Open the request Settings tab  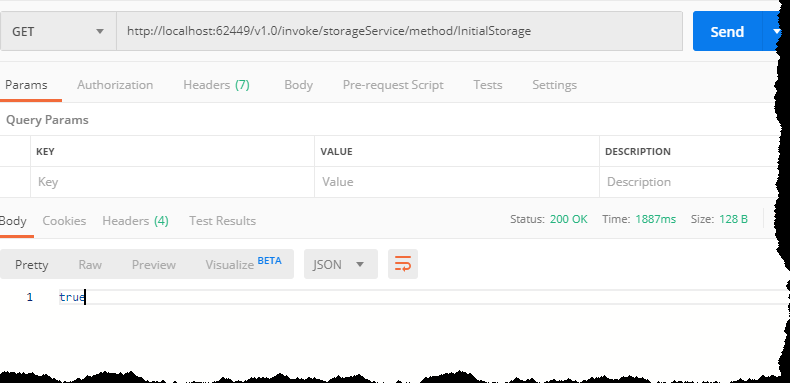[x=554, y=85]
